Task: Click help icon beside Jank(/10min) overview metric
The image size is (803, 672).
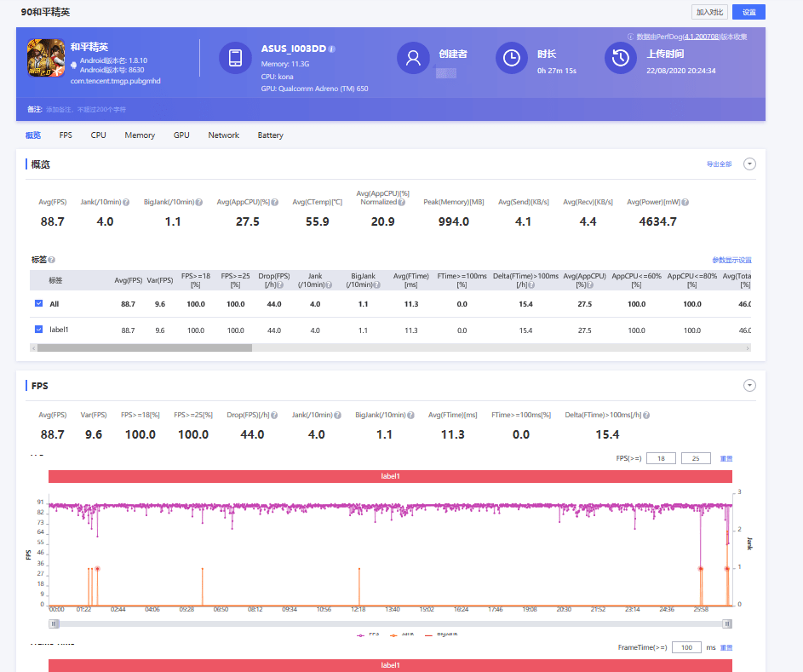Action: 126,203
